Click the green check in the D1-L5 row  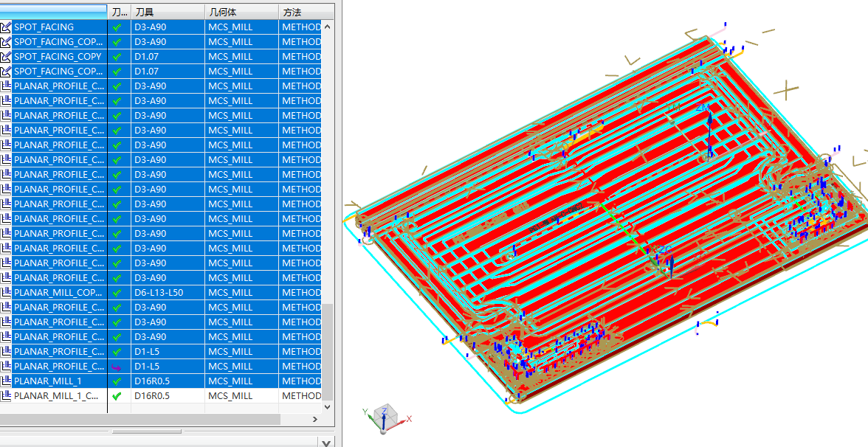coord(117,351)
